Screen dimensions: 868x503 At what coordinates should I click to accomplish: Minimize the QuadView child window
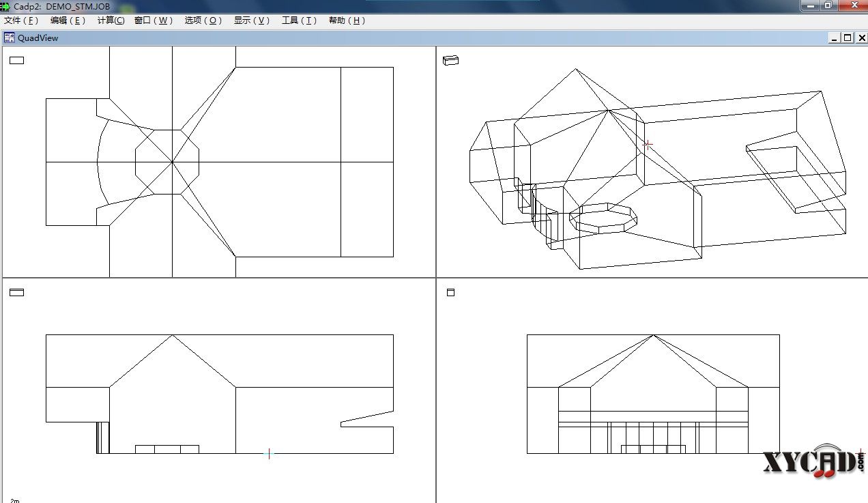point(835,38)
